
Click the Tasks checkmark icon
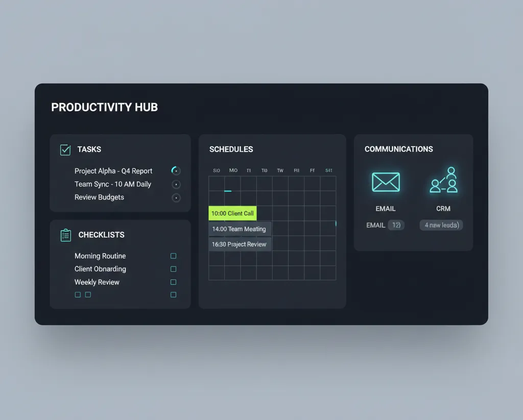click(65, 150)
